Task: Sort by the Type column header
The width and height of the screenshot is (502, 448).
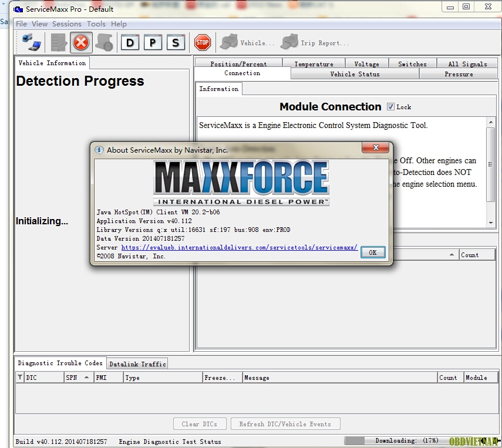Action: coord(163,378)
